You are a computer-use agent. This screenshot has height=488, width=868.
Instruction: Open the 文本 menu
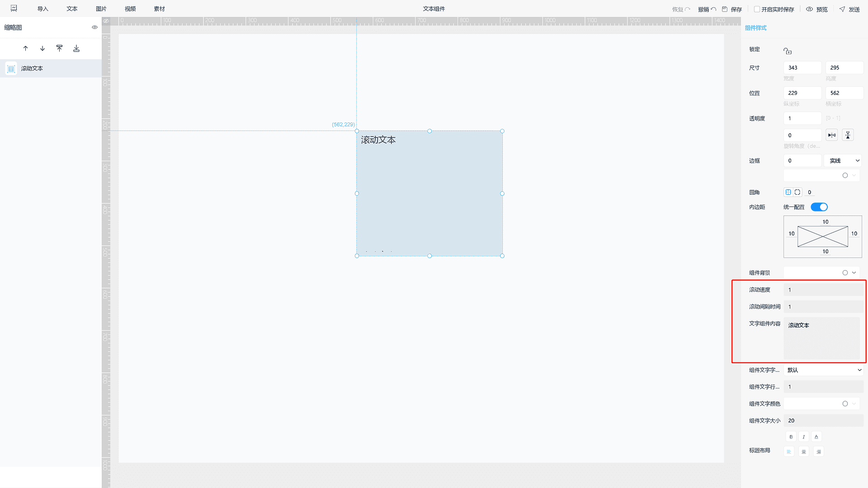pyautogui.click(x=72, y=9)
